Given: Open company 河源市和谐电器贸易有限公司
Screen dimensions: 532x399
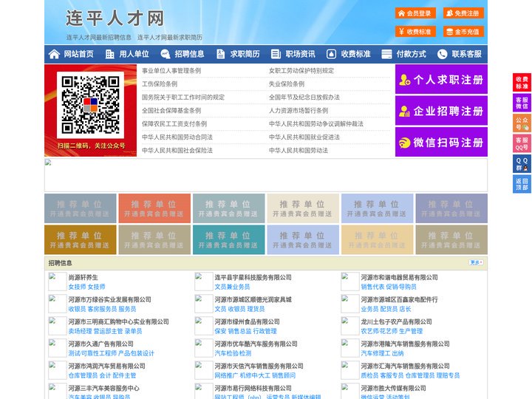Looking at the screenshot, I should [399, 277].
